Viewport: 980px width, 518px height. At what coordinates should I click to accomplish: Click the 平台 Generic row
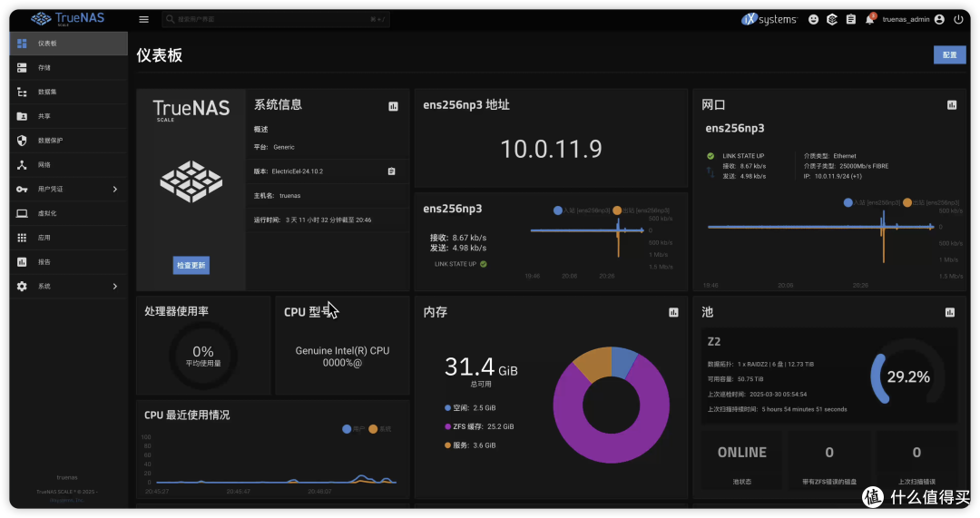[x=328, y=147]
